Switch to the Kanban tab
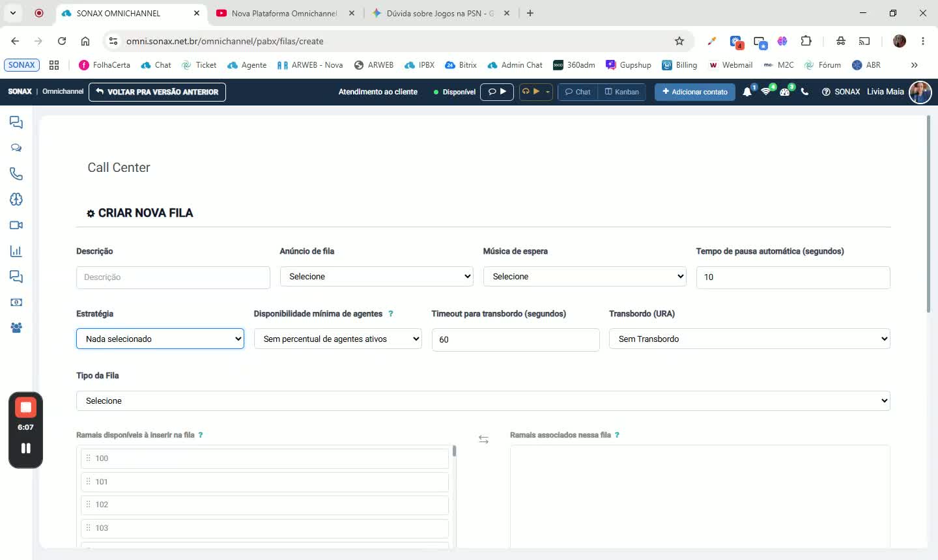This screenshot has width=938, height=560. (621, 92)
